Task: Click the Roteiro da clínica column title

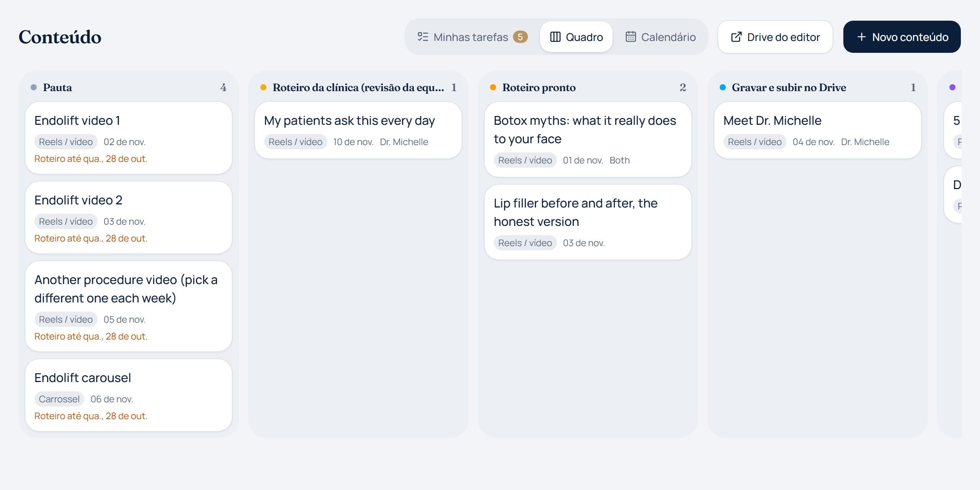Action: coord(358,87)
